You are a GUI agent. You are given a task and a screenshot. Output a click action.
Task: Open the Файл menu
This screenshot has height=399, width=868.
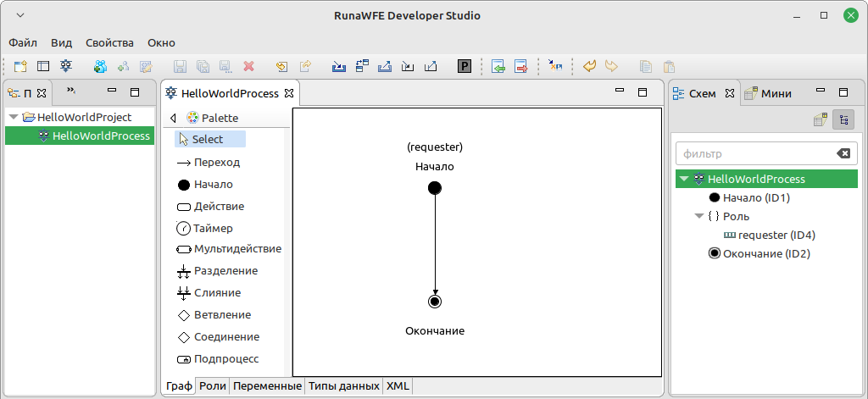coord(23,42)
